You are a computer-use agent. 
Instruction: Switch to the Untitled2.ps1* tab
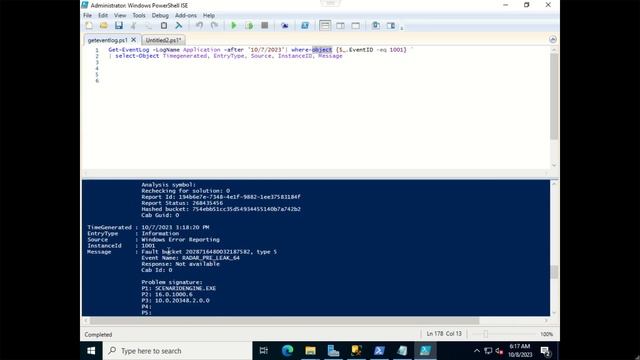163,40
